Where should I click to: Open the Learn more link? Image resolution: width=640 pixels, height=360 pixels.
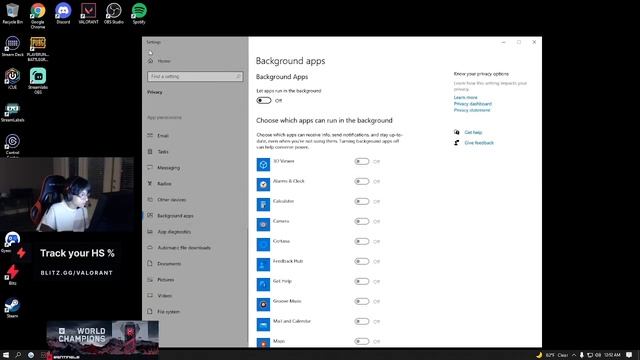pos(465,98)
